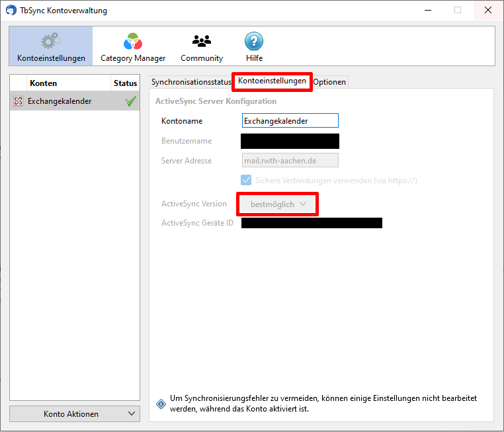Click the redacted Benutzername field
504x432 pixels.
(290, 141)
